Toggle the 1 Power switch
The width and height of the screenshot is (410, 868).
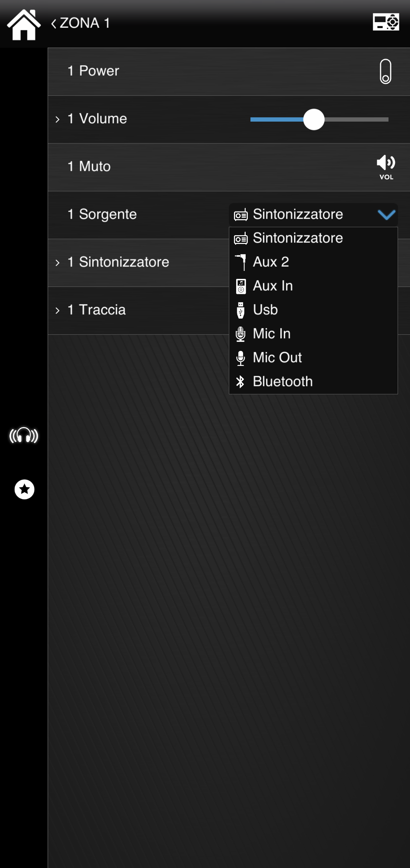point(386,71)
